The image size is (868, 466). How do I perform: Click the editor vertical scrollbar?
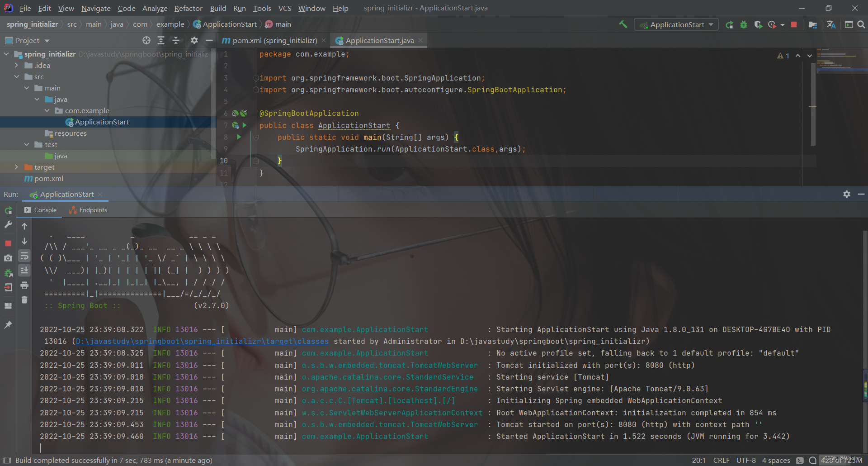click(x=813, y=104)
